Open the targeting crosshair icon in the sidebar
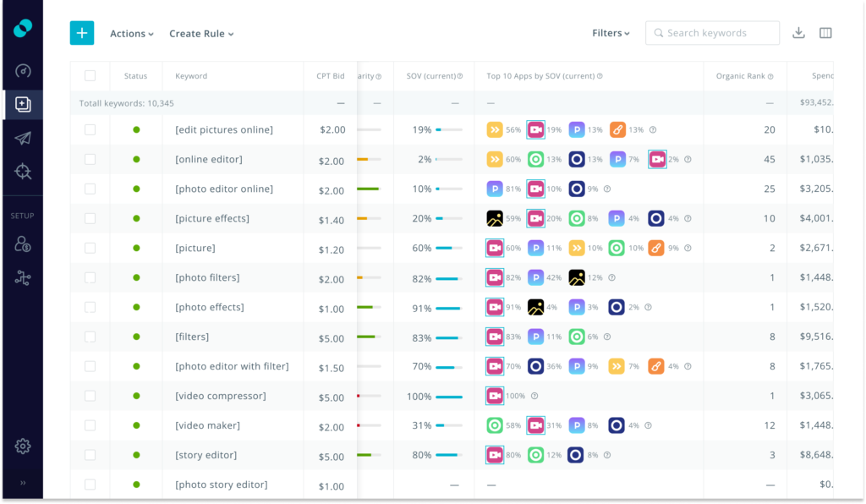 (x=22, y=171)
